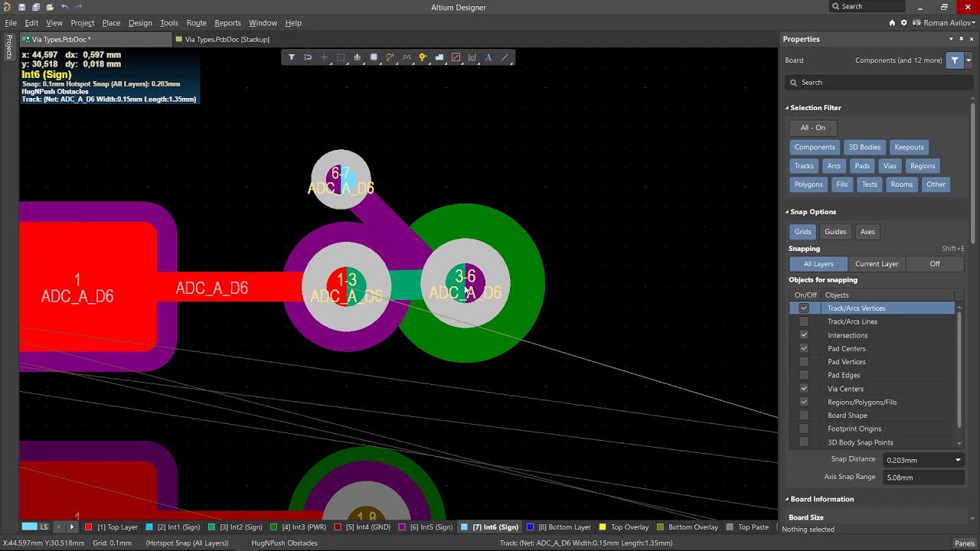Screen dimensions: 980x551
Task: Enable the Pad Vertices snapping checkbox
Action: 804,361
